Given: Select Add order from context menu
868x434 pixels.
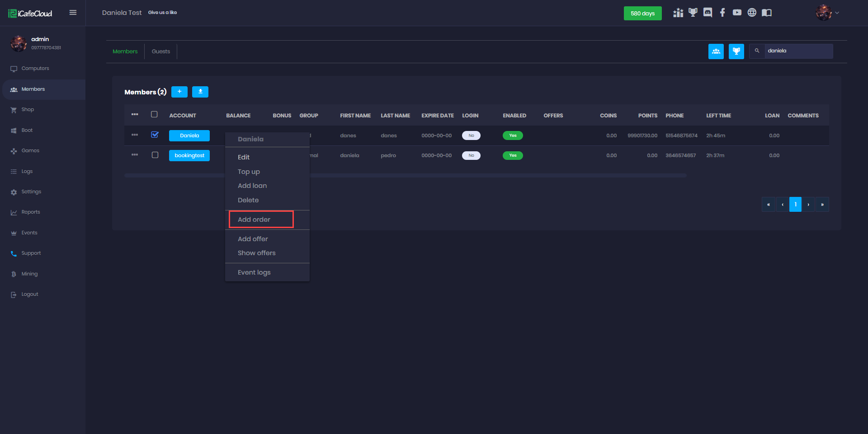Looking at the screenshot, I should click(x=254, y=219).
